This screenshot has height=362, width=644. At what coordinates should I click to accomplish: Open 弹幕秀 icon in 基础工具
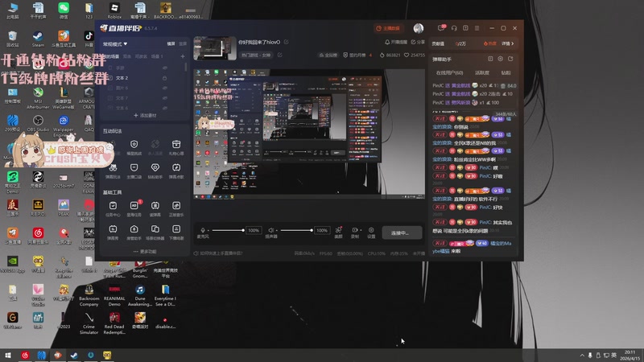click(113, 229)
